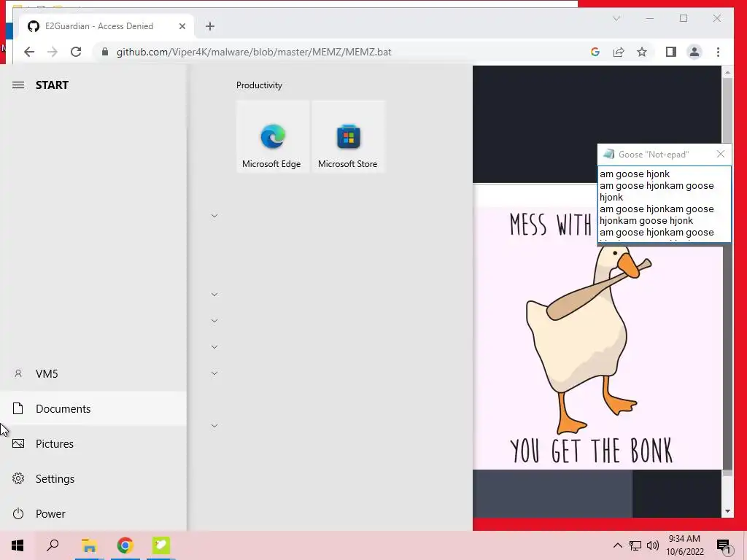The height and width of the screenshot is (560, 747).
Task: Expand the first collapsed app group chevron
Action: 214,216
